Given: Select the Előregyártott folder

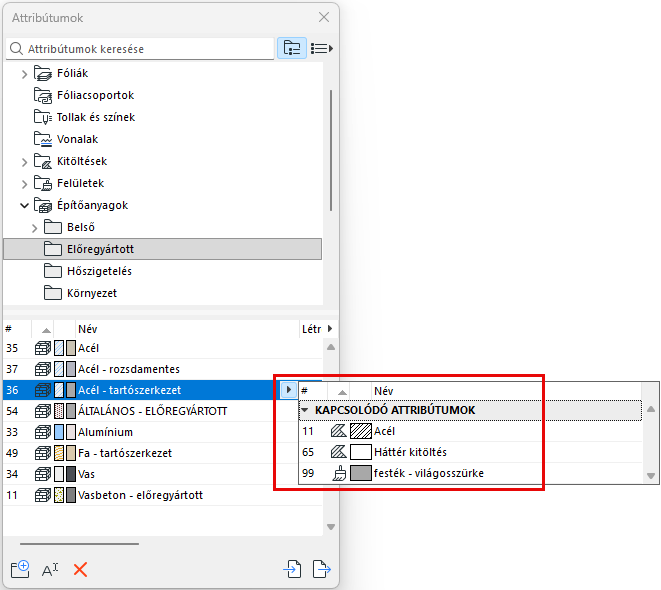Looking at the screenshot, I should click(162, 249).
